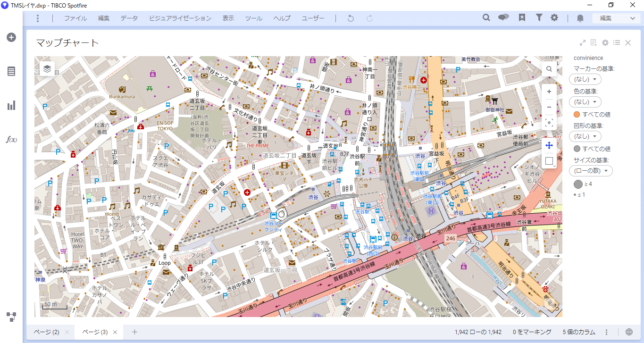Open the notifications bell icon
The image size is (644, 343).
[580, 18]
